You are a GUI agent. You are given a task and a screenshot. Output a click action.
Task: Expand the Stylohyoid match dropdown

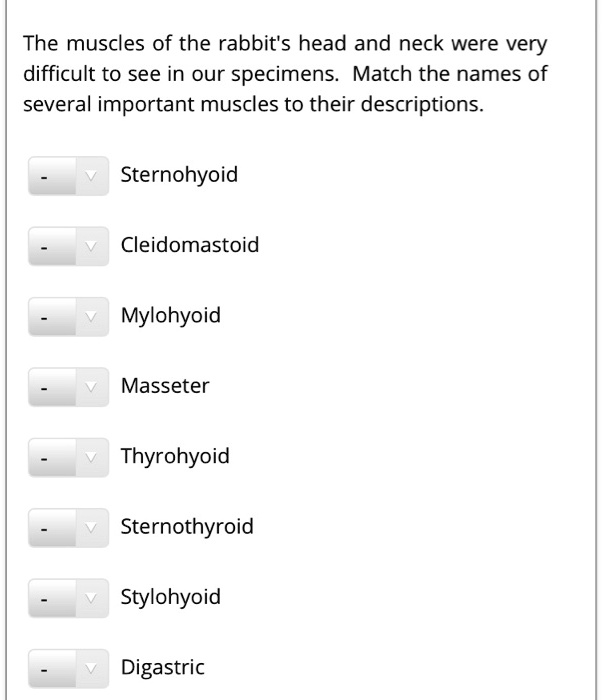tap(66, 599)
